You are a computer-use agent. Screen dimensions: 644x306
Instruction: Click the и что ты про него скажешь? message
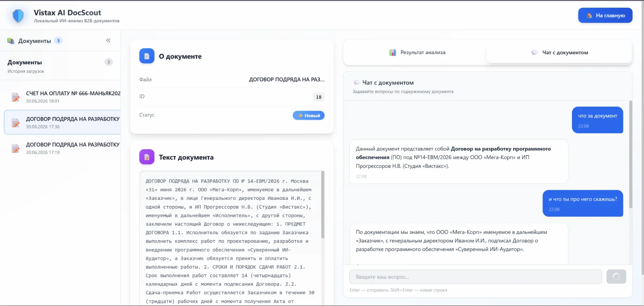coord(583,203)
